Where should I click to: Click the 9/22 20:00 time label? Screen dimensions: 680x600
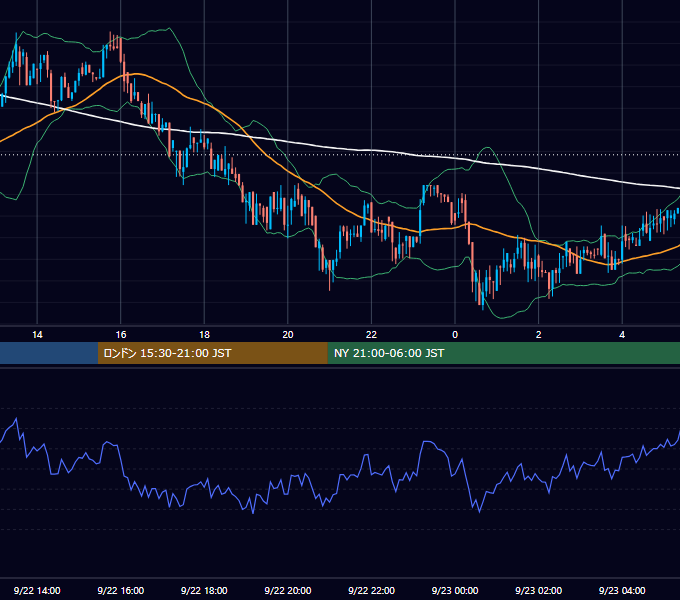288,590
